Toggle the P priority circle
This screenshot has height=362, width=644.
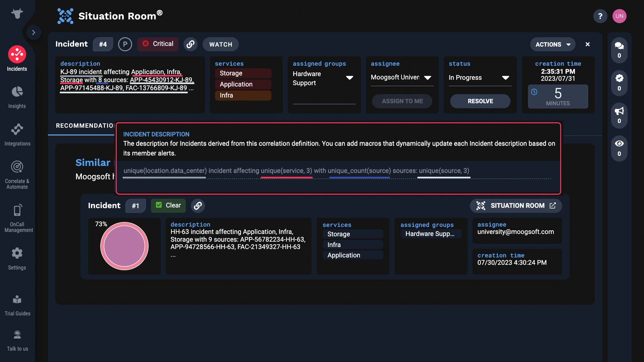[x=125, y=44]
